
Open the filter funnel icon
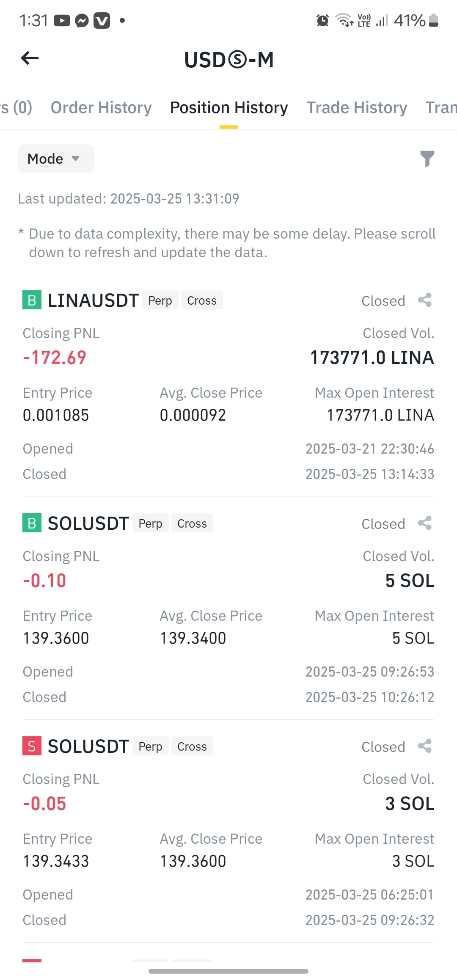[427, 159]
